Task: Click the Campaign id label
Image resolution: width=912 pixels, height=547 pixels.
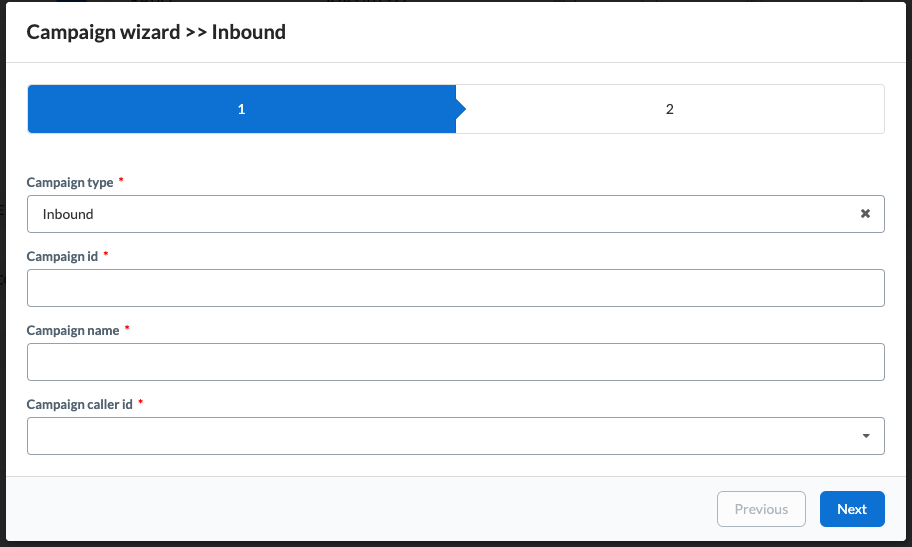Action: pyautogui.click(x=62, y=257)
